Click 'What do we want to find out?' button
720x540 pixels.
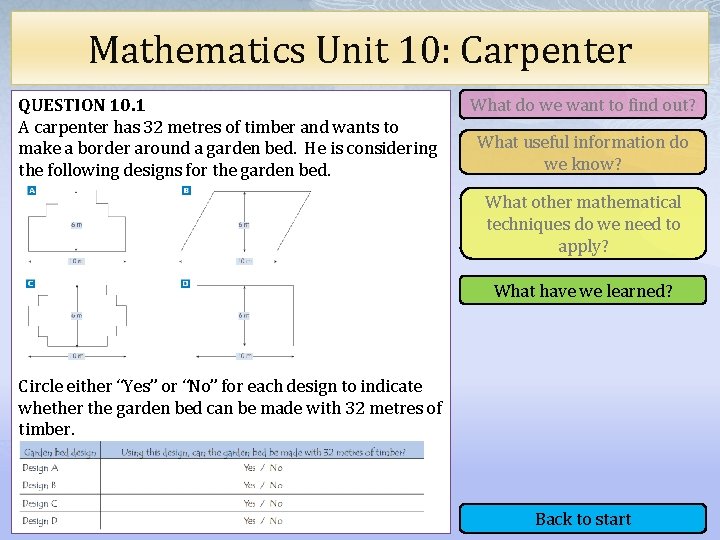pos(582,105)
